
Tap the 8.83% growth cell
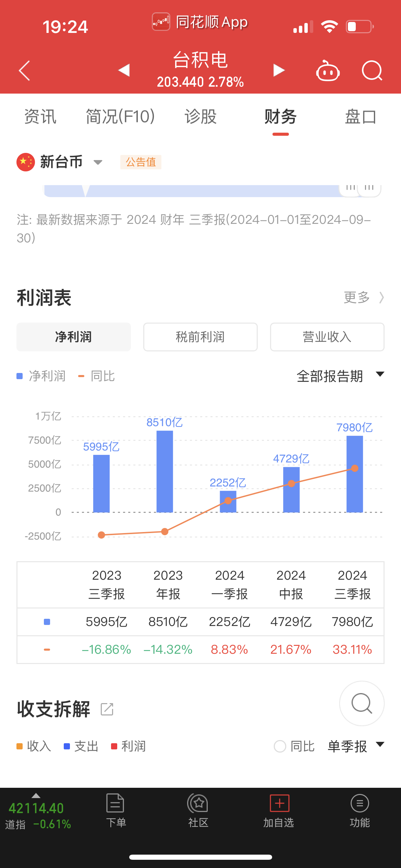click(229, 650)
